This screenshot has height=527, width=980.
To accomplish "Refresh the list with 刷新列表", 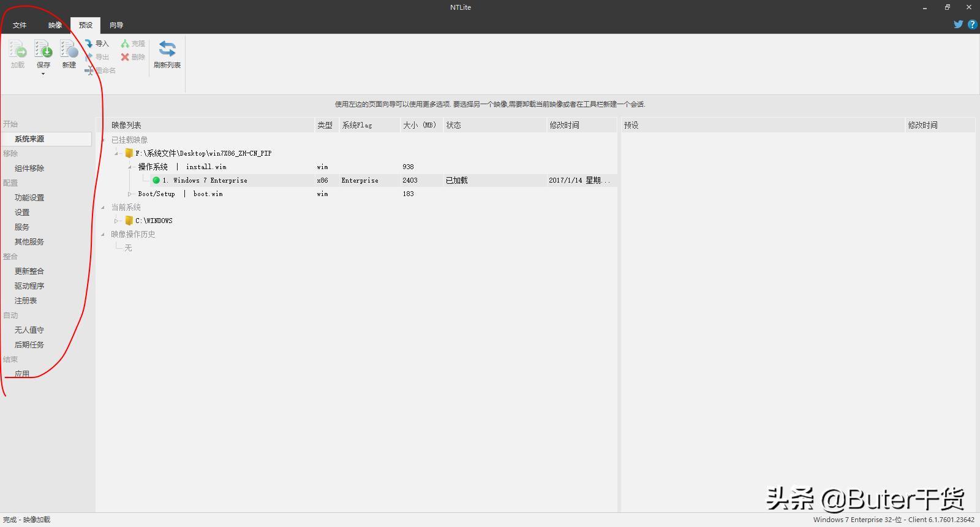I will [167, 54].
